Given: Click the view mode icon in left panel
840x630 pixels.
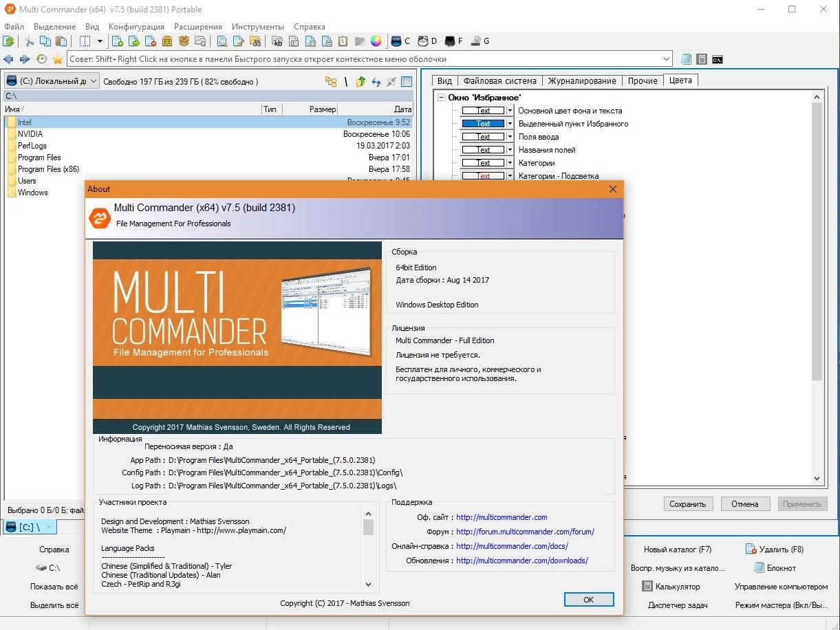Looking at the screenshot, I should [x=407, y=81].
